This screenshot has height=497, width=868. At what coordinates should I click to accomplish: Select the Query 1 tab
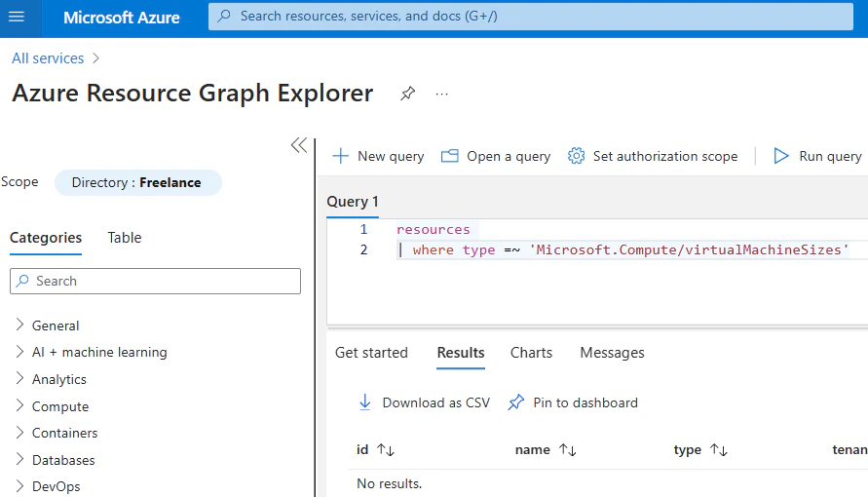coord(352,202)
